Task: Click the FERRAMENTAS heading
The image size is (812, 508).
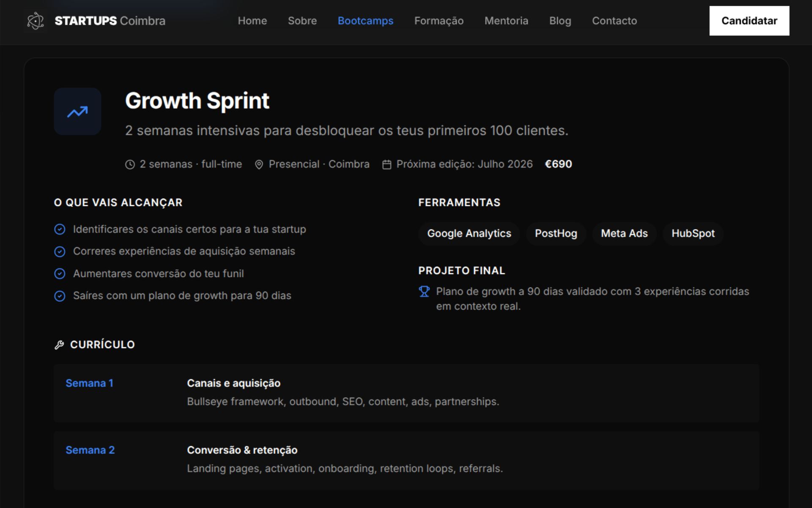Action: 459,203
